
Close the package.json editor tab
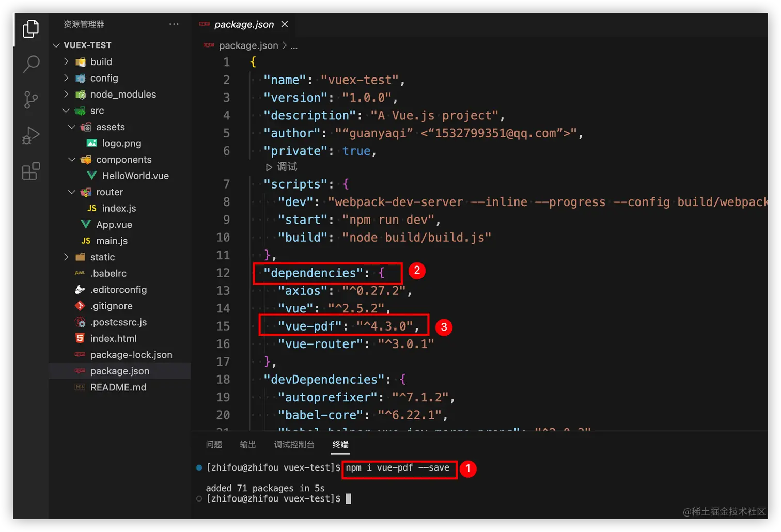[x=285, y=24]
